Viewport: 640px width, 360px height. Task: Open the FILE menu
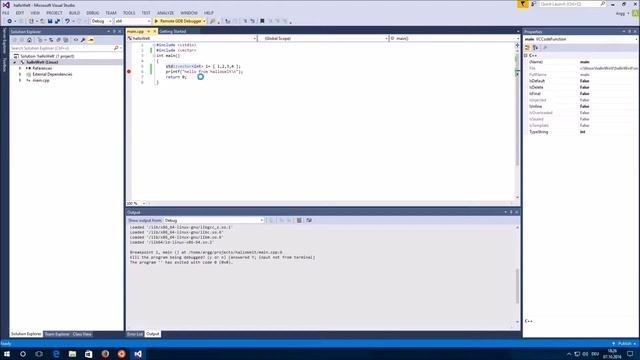[x=6, y=13]
